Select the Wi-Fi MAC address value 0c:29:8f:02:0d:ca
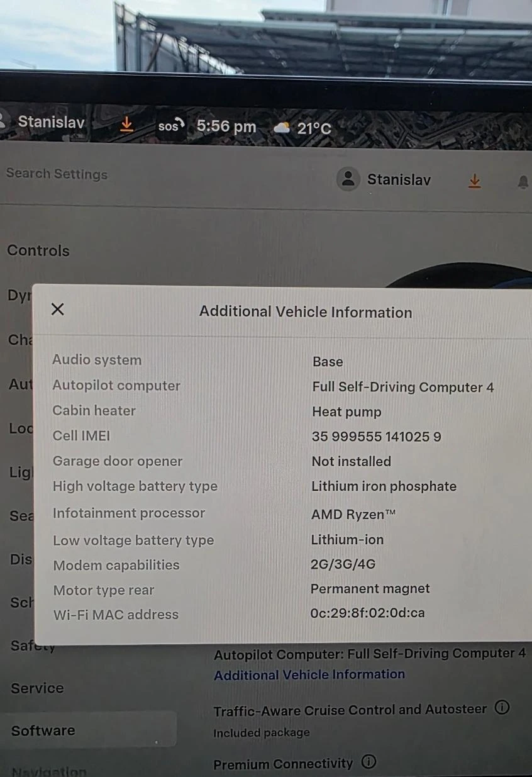This screenshot has height=777, width=532. point(367,612)
